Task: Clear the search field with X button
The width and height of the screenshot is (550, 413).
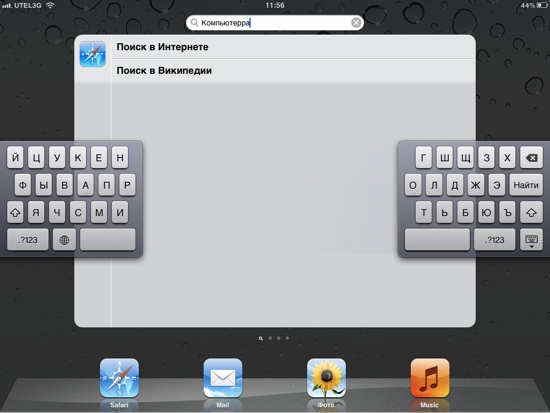Action: [x=356, y=23]
